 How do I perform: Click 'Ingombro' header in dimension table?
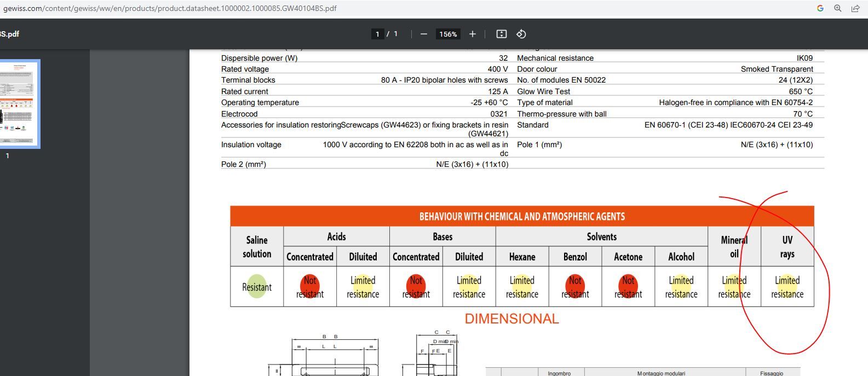pos(559,373)
